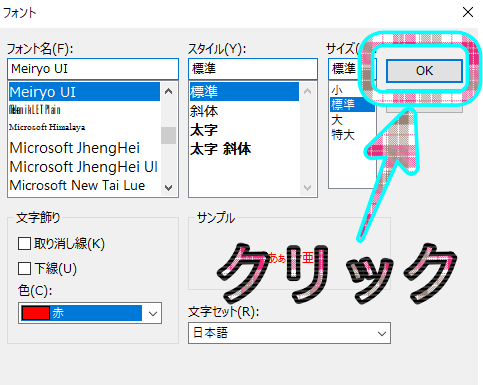Image resolution: width=483 pixels, height=385 pixels.
Task: Click the OK button
Action: [424, 71]
